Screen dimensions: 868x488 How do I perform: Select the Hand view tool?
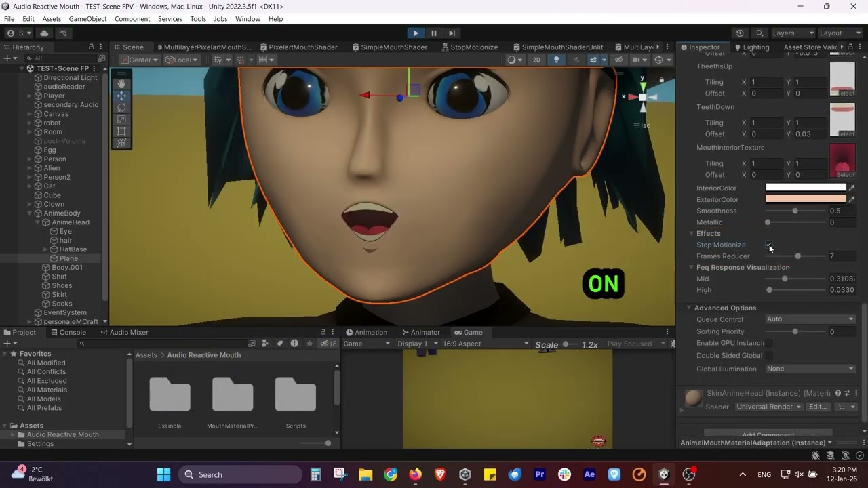[121, 83]
